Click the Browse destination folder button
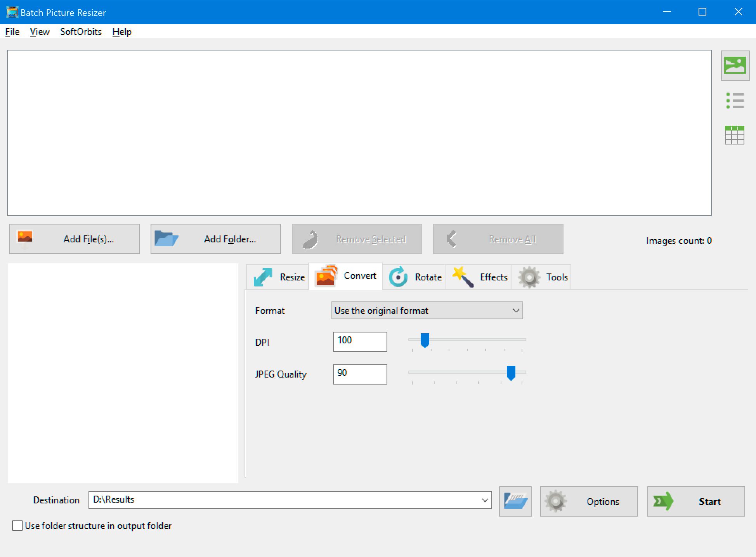This screenshot has height=557, width=756. click(x=515, y=501)
